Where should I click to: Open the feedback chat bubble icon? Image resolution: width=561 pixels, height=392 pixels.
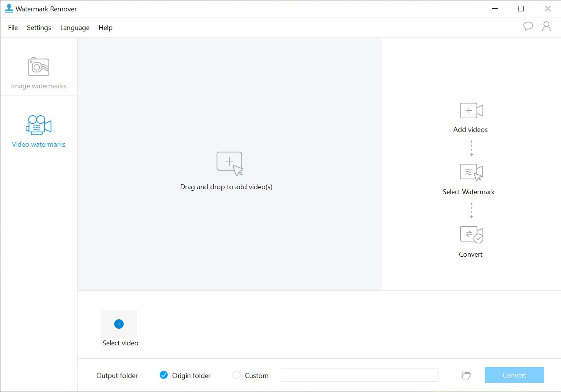click(x=528, y=26)
